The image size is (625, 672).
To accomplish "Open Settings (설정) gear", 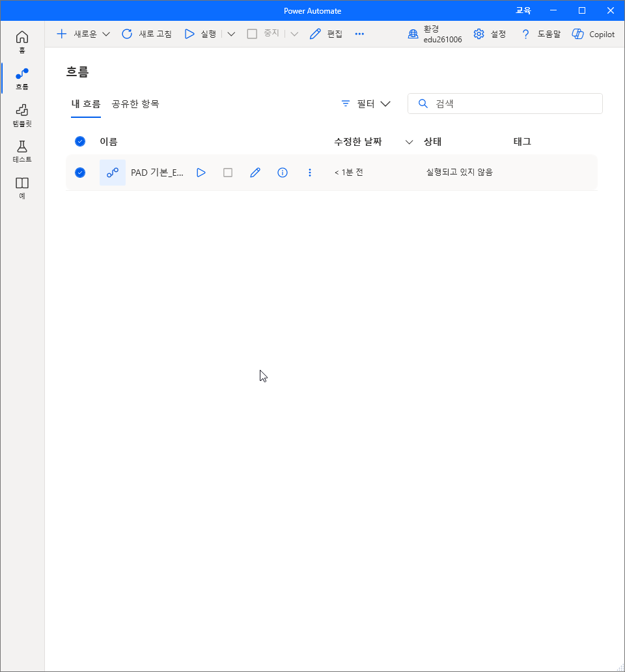I will pyautogui.click(x=490, y=34).
